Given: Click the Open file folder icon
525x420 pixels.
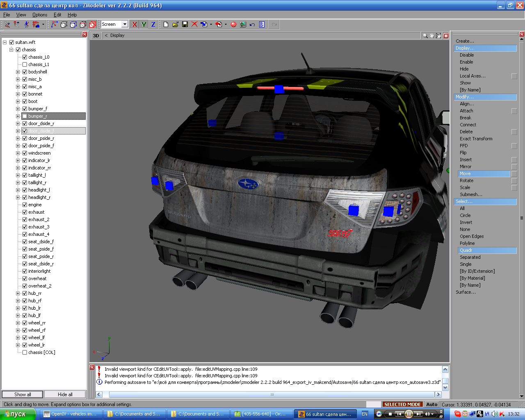Looking at the screenshot, I should (x=176, y=25).
